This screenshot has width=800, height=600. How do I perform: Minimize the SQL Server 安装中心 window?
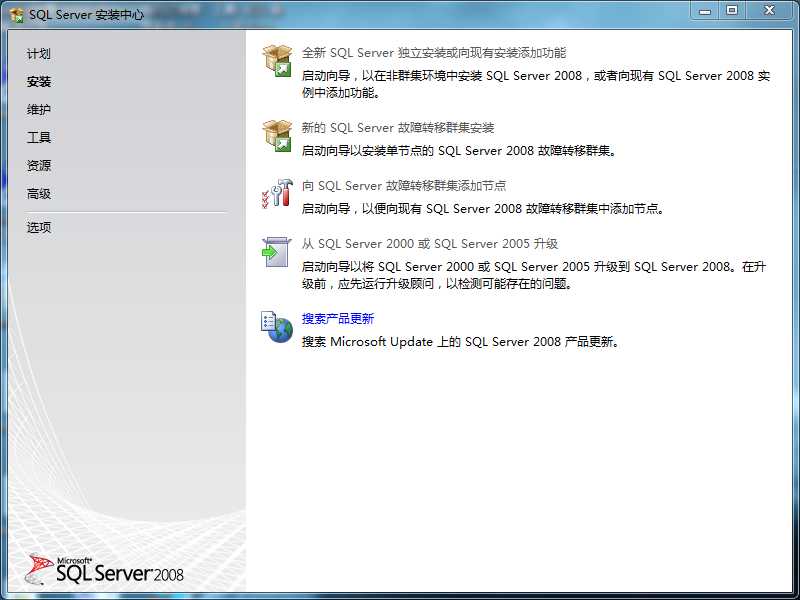click(706, 11)
